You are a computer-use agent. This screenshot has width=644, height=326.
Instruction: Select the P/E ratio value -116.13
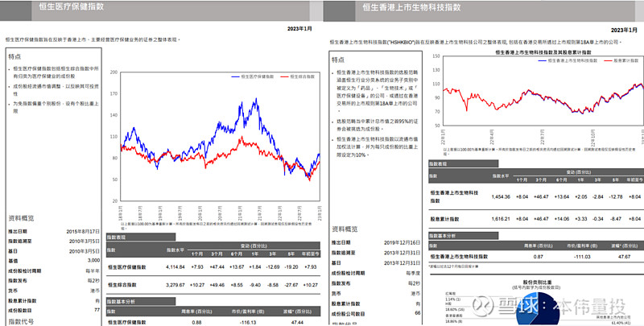coord(249,323)
